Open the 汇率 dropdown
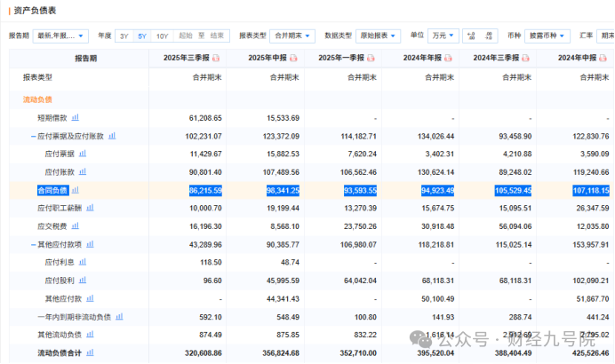The width and height of the screenshot is (615, 364). point(605,36)
